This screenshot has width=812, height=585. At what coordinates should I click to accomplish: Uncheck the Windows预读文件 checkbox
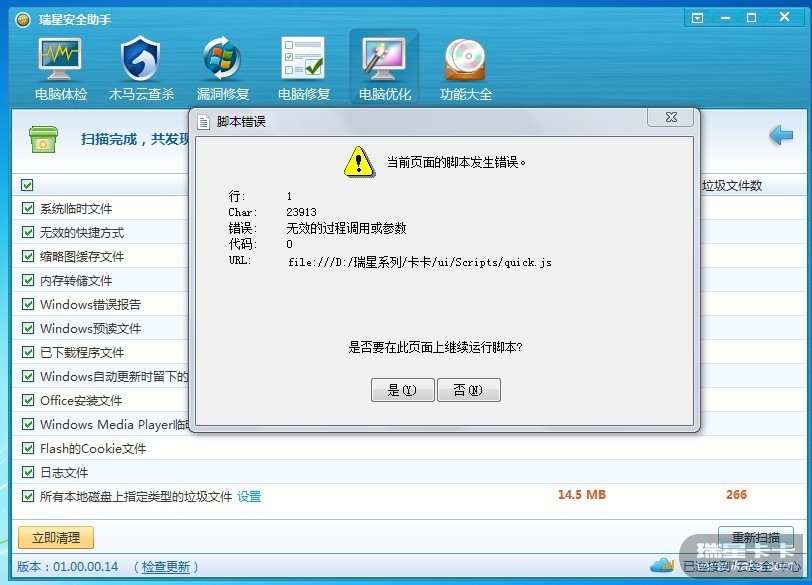coord(28,328)
